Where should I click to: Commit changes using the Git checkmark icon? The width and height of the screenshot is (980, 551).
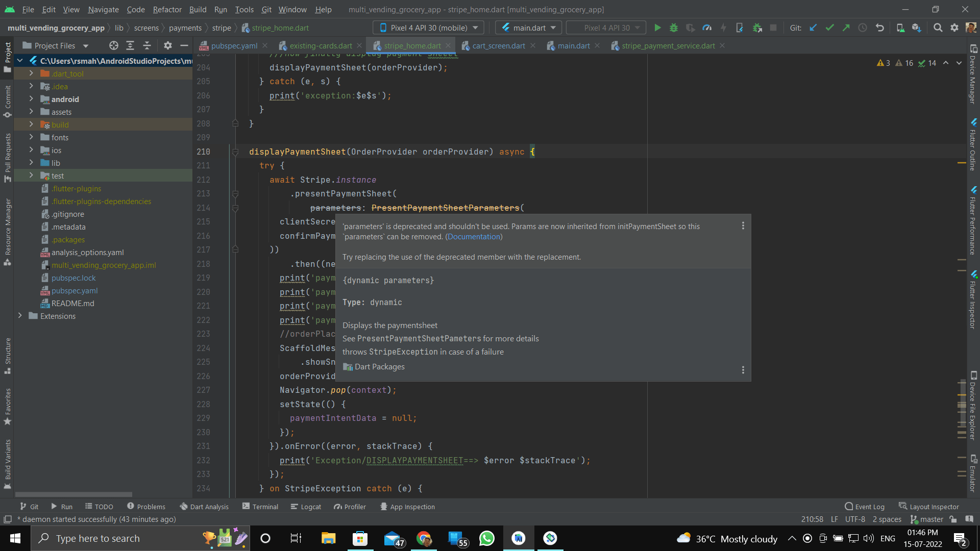coord(829,28)
